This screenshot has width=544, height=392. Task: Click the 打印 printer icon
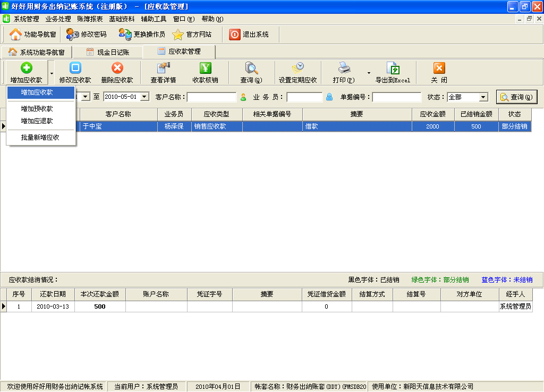point(344,69)
